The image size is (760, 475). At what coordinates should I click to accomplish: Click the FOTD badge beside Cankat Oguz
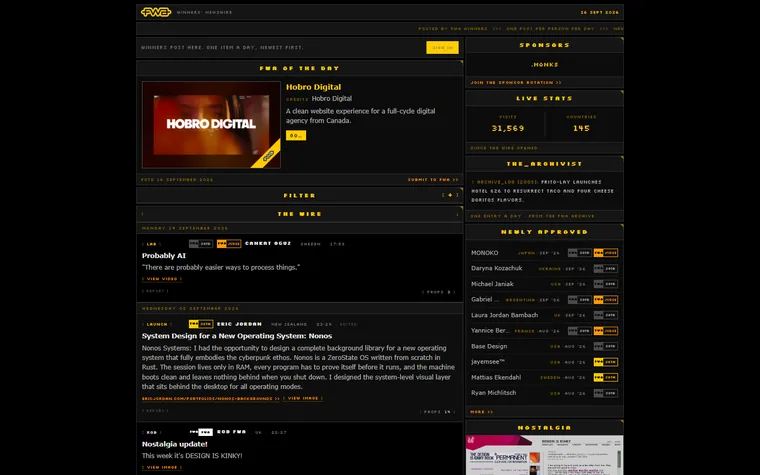point(201,244)
